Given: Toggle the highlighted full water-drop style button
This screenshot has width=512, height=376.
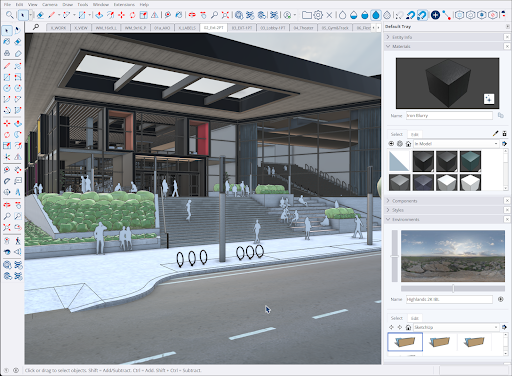Looking at the screenshot, I should 376,15.
